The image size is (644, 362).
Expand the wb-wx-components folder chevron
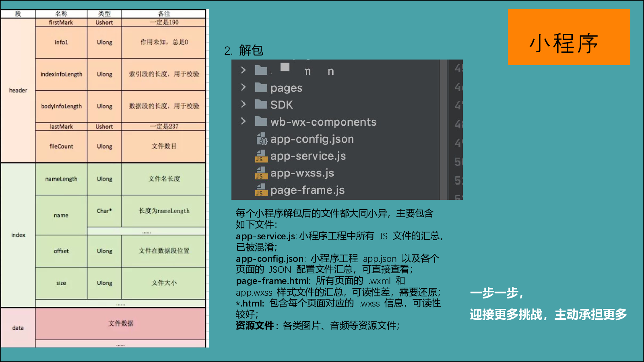point(243,121)
